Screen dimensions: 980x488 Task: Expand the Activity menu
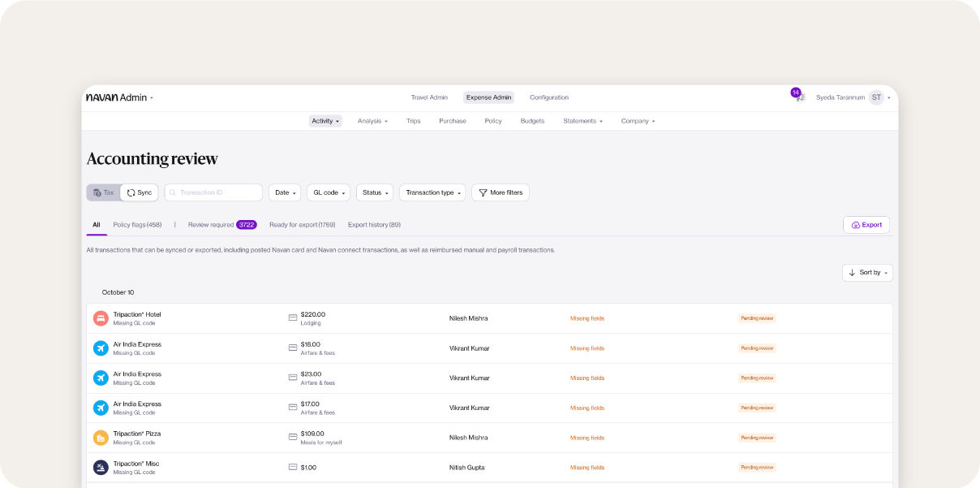[x=325, y=121]
